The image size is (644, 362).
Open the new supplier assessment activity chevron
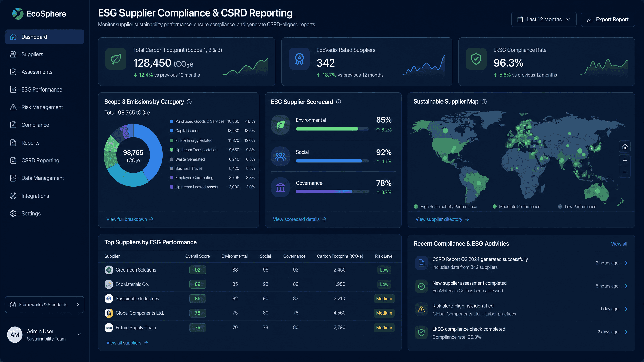pos(626,286)
